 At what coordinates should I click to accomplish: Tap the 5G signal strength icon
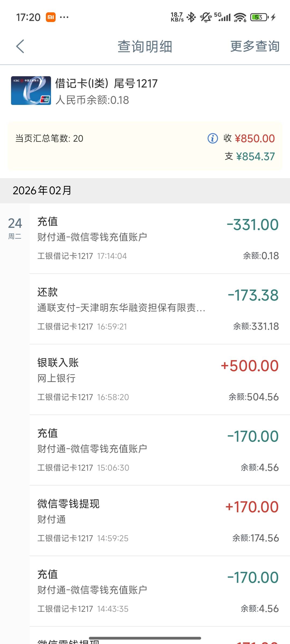click(223, 17)
